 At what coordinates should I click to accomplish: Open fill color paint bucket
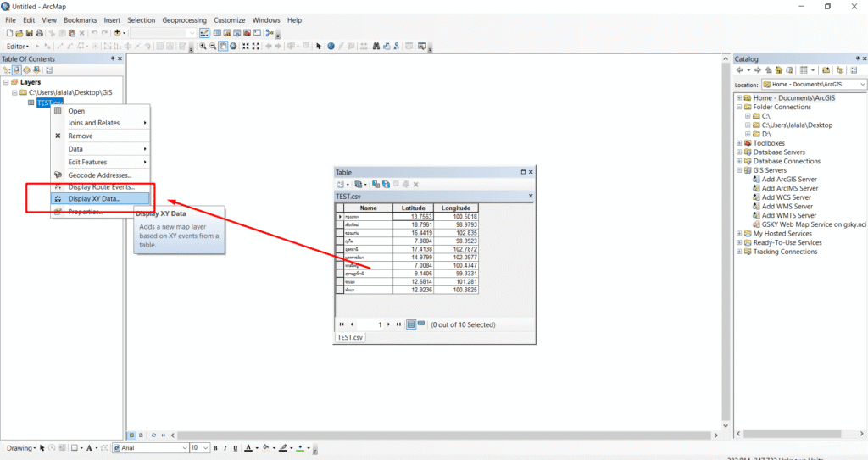click(x=265, y=448)
